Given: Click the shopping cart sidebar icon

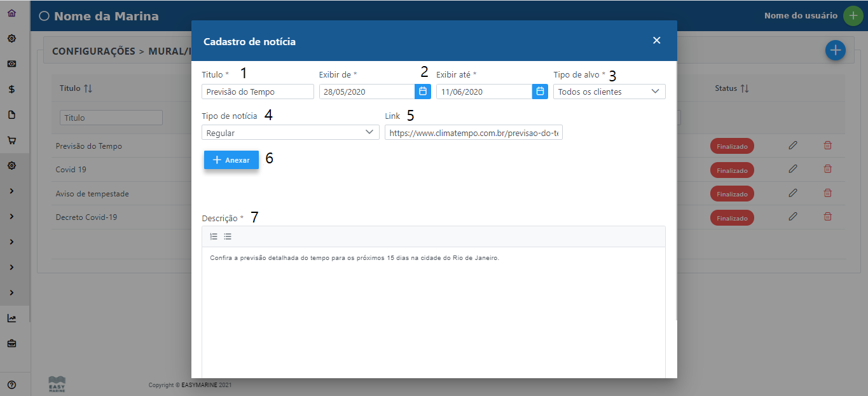Looking at the screenshot, I should [x=11, y=140].
